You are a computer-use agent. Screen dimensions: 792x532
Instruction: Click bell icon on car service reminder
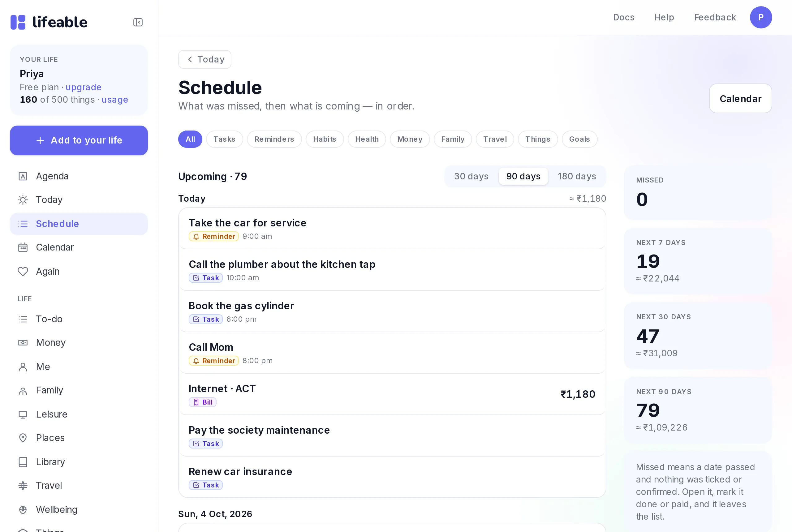[x=196, y=237]
